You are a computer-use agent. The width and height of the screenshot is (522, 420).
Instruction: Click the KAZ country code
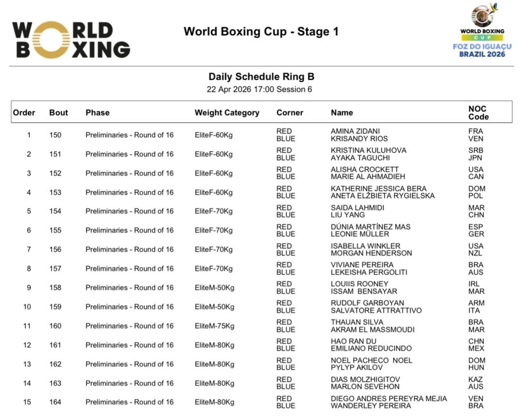coord(475,379)
